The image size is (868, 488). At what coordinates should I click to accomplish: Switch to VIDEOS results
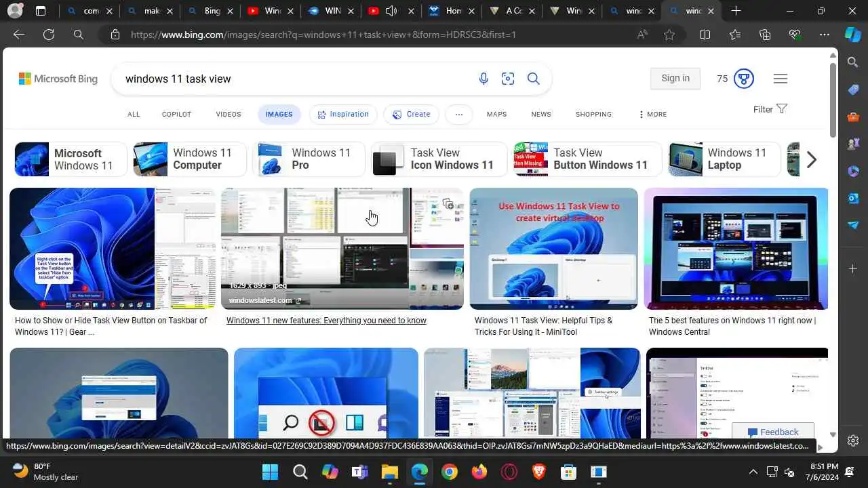(x=229, y=114)
